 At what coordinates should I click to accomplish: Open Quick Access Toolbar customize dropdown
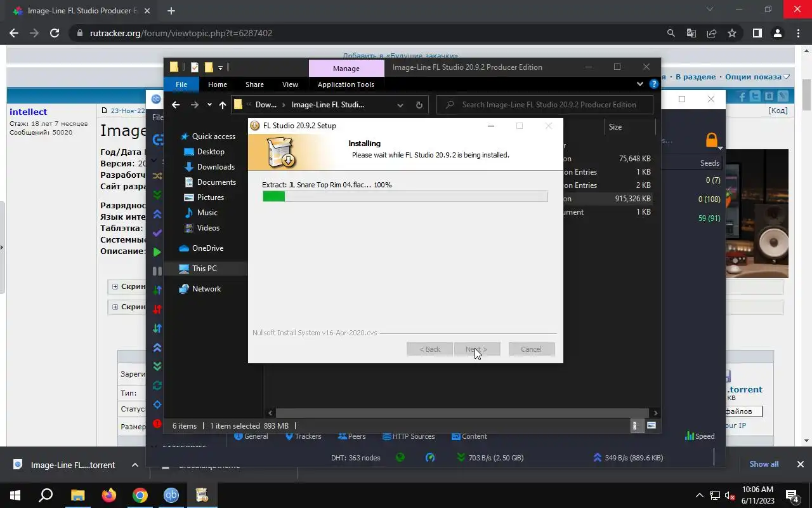[220, 67]
